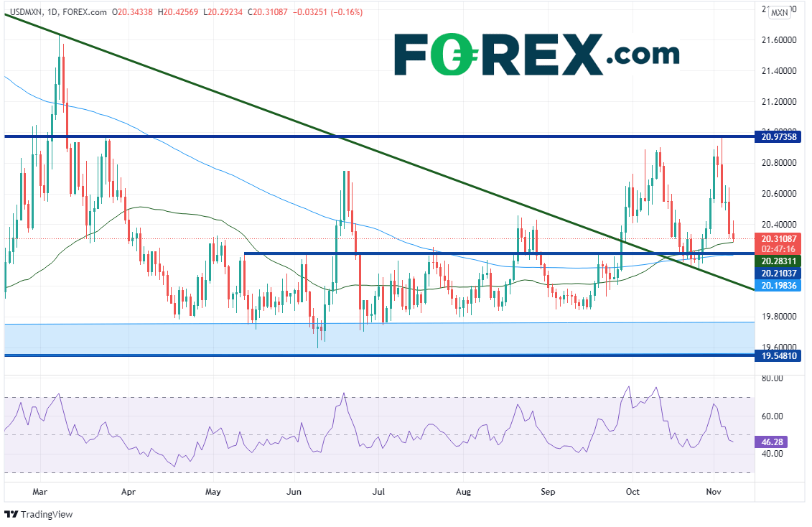The height and width of the screenshot is (527, 812).
Task: Click the 20.19836 light blue average label
Action: [778, 285]
